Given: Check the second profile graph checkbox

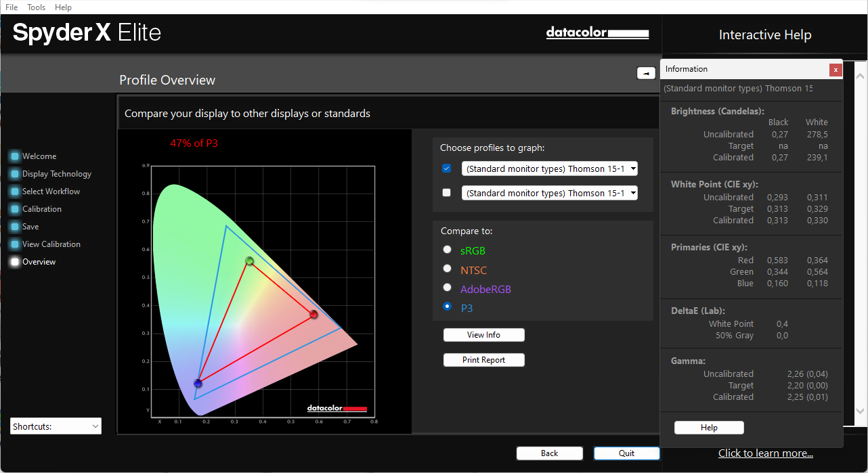Looking at the screenshot, I should point(446,193).
